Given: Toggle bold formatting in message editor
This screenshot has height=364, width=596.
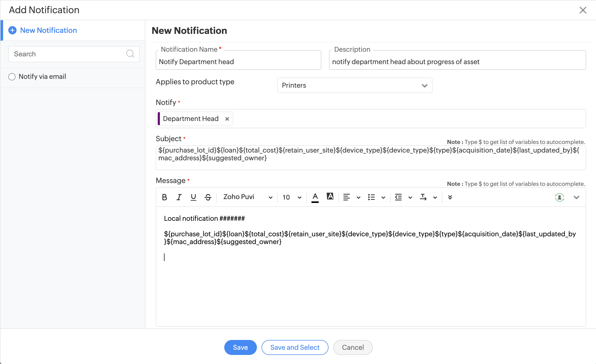Looking at the screenshot, I should pos(164,197).
